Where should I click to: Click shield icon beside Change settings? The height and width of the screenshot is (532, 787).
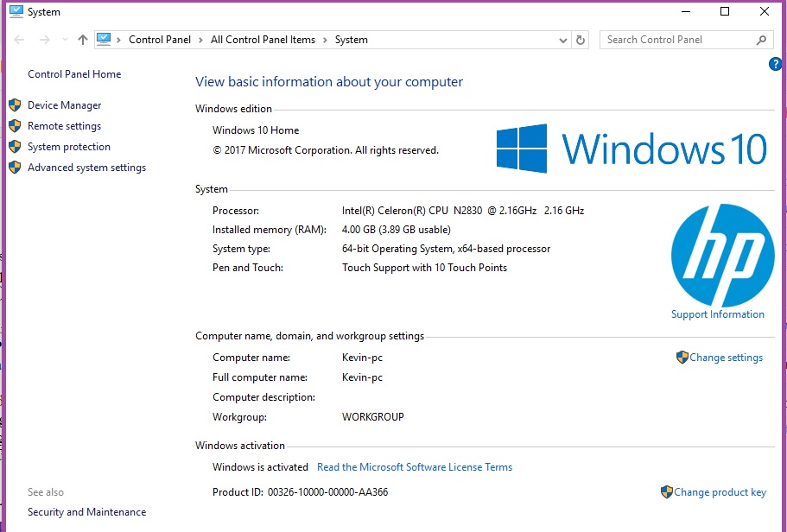pos(682,358)
